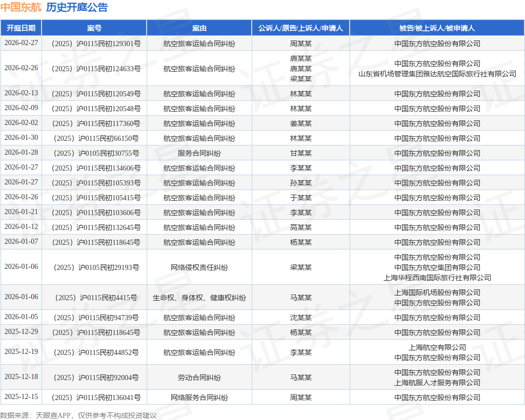Click plaintiff 高某某
Viewport: 525px width, 420px height.
click(x=300, y=227)
